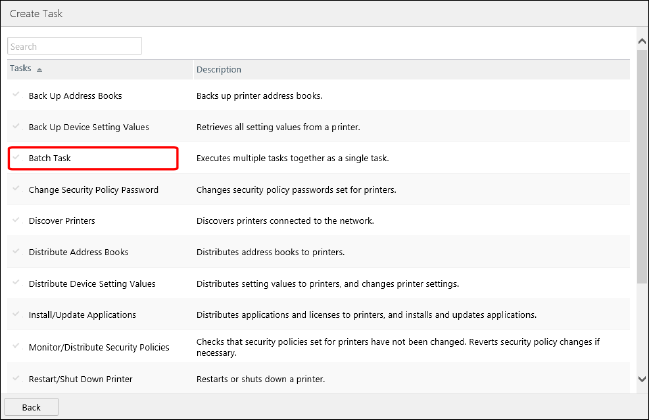Sort list using Tasks column header arrow

[x=40, y=69]
